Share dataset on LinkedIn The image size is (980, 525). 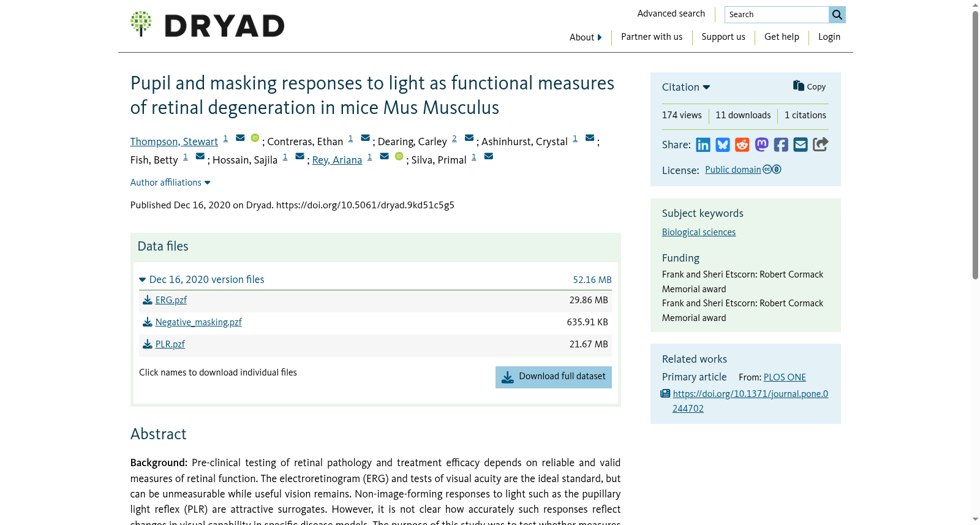coord(703,145)
